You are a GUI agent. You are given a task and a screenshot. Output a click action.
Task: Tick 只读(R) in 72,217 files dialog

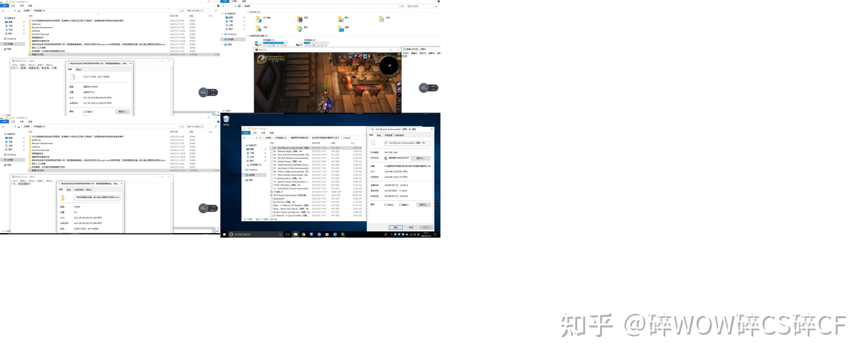(x=84, y=112)
